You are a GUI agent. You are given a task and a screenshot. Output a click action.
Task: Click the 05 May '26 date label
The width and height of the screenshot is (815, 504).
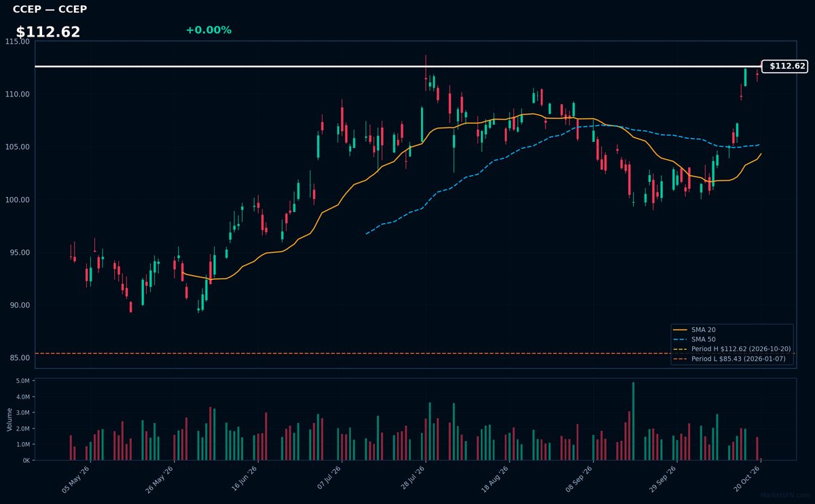(x=76, y=479)
